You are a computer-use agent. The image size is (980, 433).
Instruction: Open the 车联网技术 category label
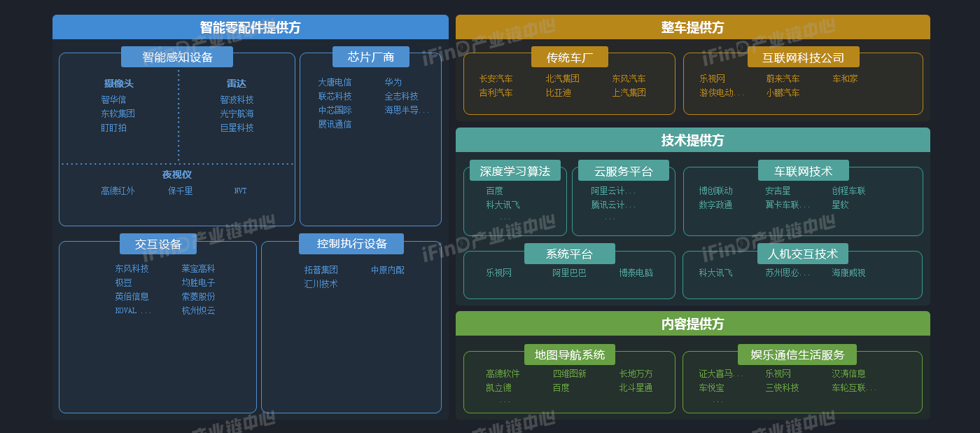coord(804,170)
